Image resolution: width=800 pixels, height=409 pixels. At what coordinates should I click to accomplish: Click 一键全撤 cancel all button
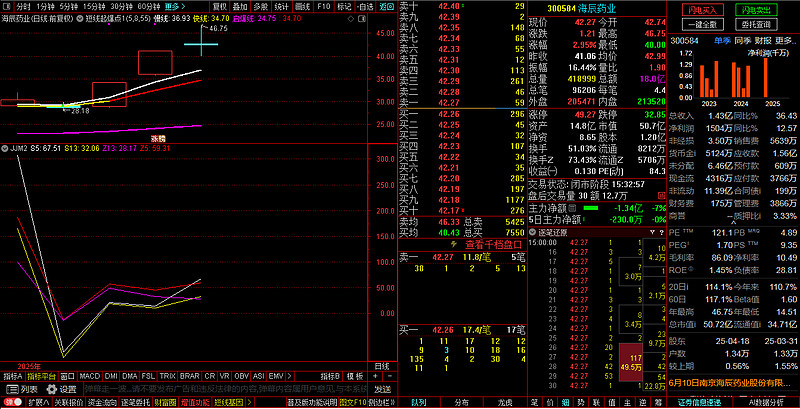coord(703,24)
